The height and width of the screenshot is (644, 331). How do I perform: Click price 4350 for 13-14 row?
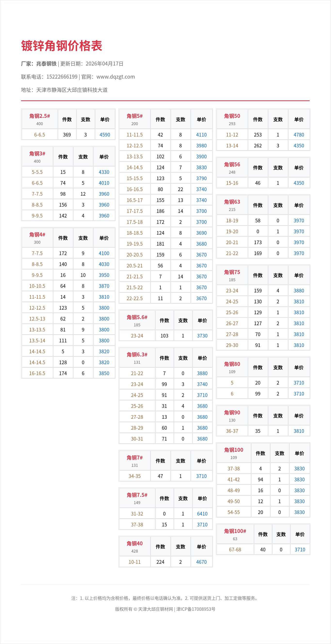click(299, 146)
